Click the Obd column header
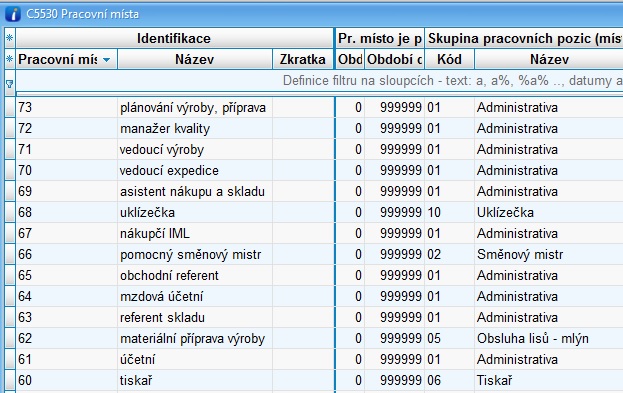 350,59
